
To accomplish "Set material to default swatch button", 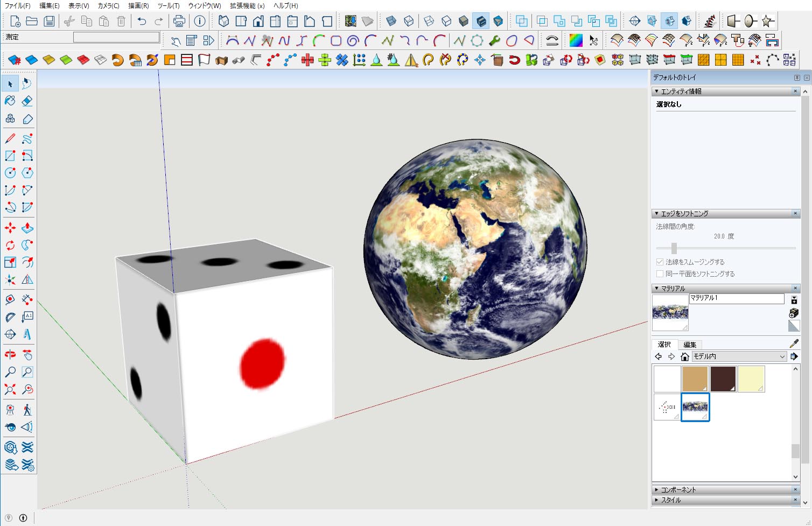I will coord(794,326).
